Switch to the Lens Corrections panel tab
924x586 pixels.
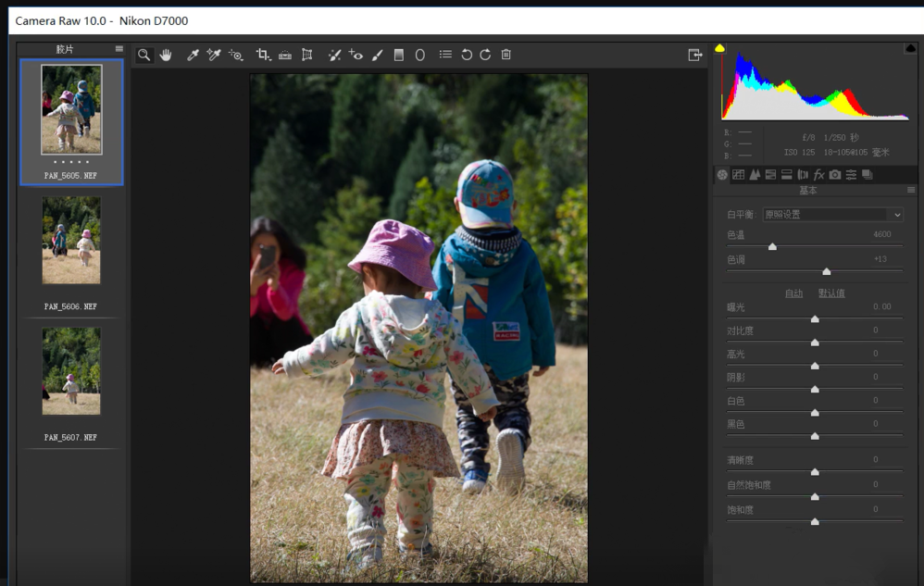(x=802, y=174)
